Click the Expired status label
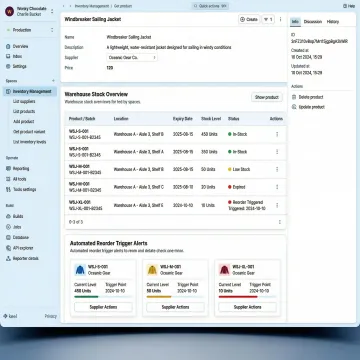This screenshot has height=360, width=360. click(239, 187)
